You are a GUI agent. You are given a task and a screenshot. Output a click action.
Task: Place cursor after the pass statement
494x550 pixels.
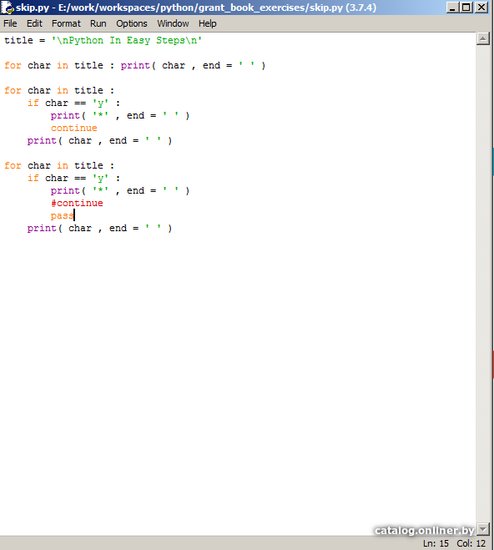point(74,216)
